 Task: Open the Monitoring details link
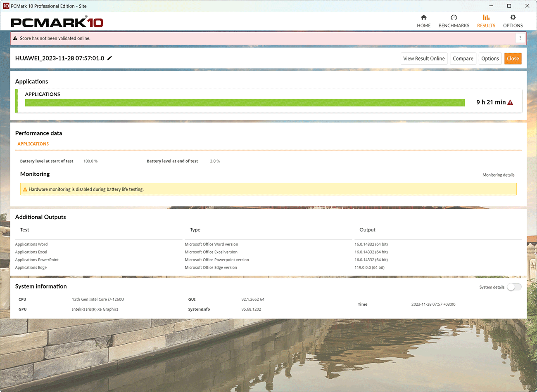[x=499, y=175]
